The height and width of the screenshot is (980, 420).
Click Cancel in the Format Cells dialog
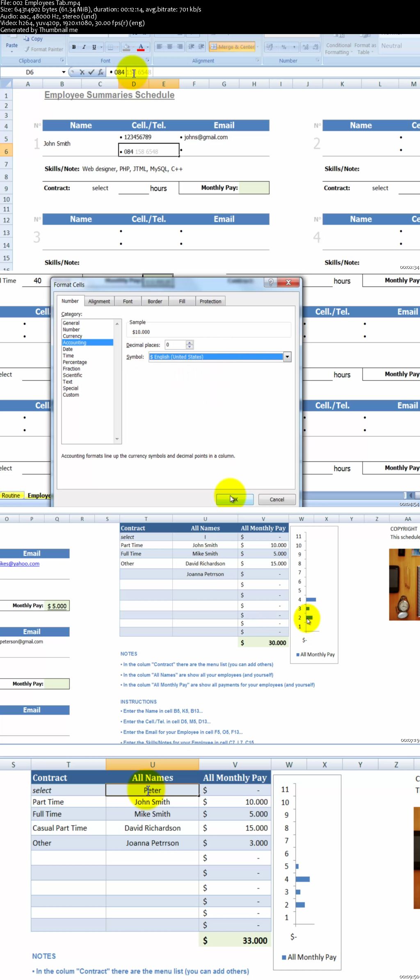pyautogui.click(x=277, y=499)
